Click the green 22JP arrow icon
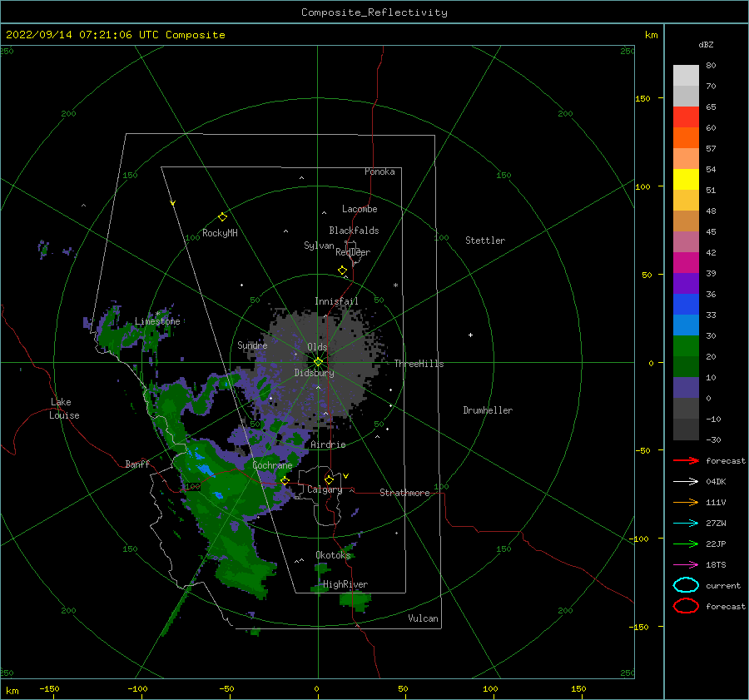This screenshot has width=749, height=700. coord(686,544)
